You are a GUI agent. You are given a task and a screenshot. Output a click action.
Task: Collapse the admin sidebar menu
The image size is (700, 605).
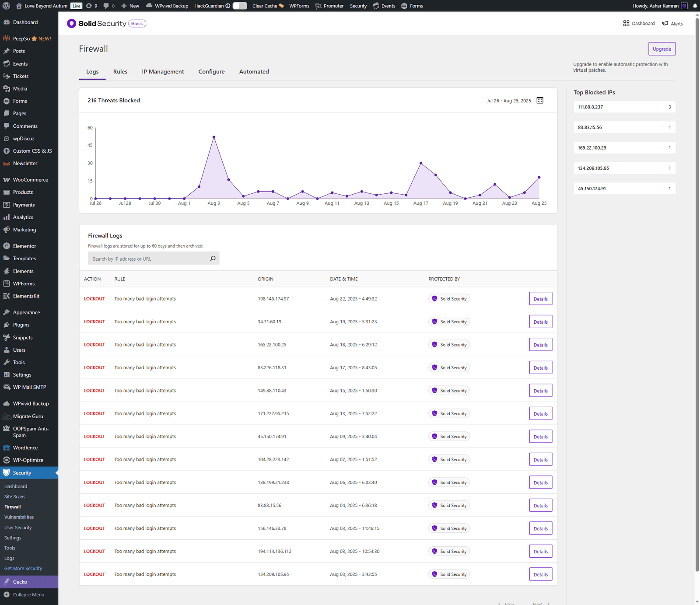click(29, 595)
